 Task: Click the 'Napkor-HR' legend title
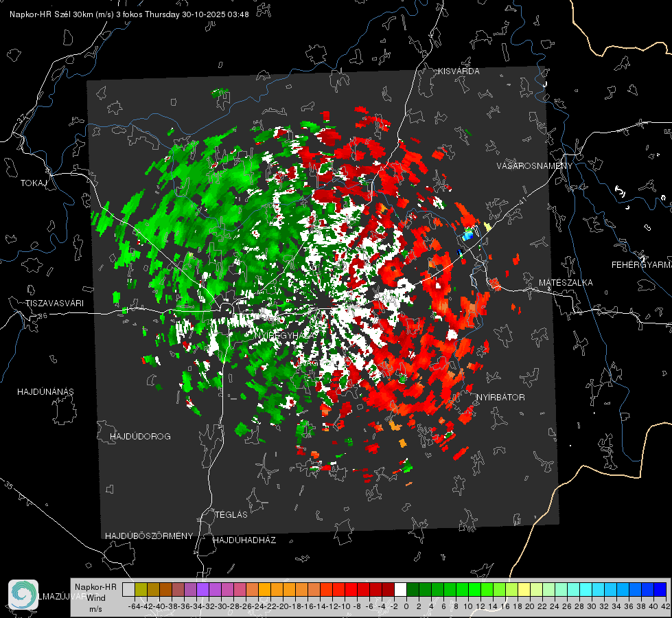click(x=95, y=587)
